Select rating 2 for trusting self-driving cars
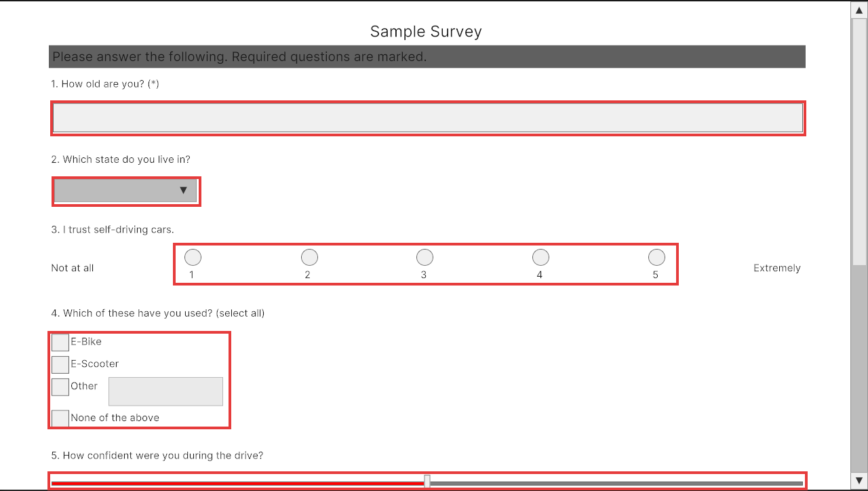The image size is (868, 491). pyautogui.click(x=309, y=257)
